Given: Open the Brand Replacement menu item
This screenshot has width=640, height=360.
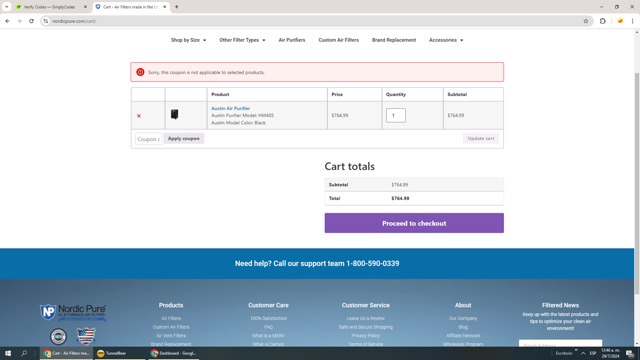Looking at the screenshot, I should point(394,40).
